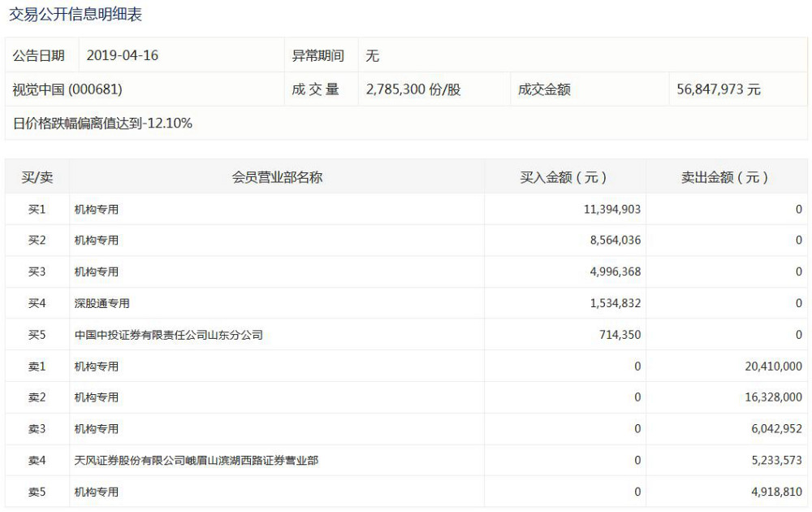Select the 买4 row label

pos(37,304)
